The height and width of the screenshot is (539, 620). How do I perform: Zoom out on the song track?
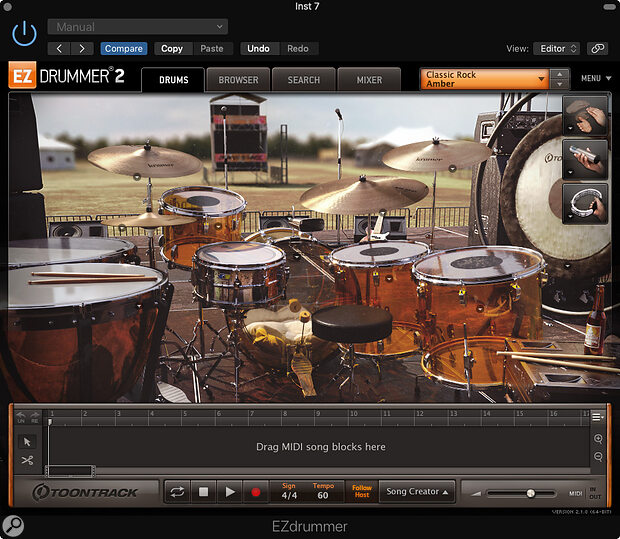coord(598,457)
